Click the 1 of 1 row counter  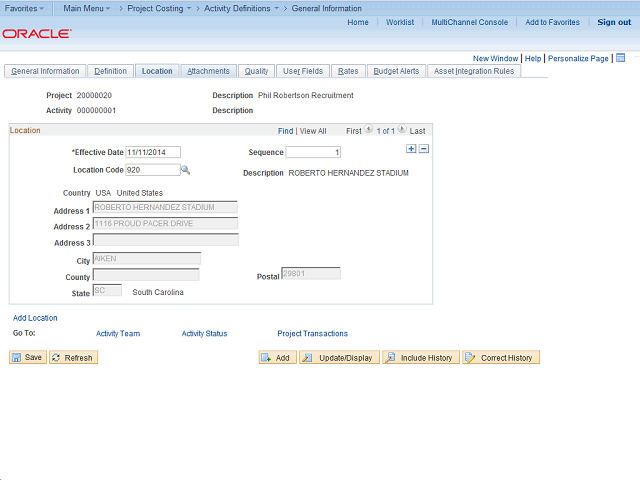click(x=385, y=131)
